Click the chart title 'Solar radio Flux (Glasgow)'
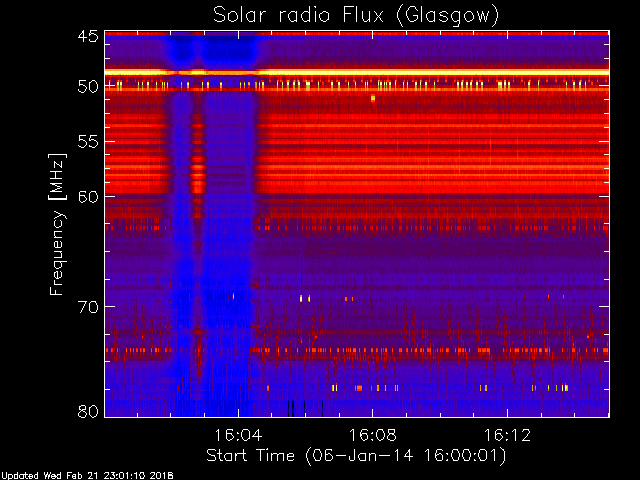Screen dimensions: 640x480 click(356, 16)
